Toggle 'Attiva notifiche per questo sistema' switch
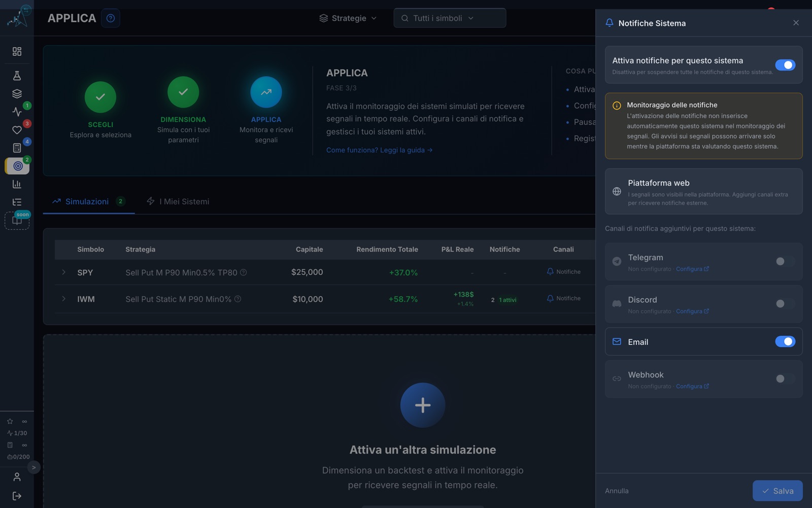 tap(785, 65)
